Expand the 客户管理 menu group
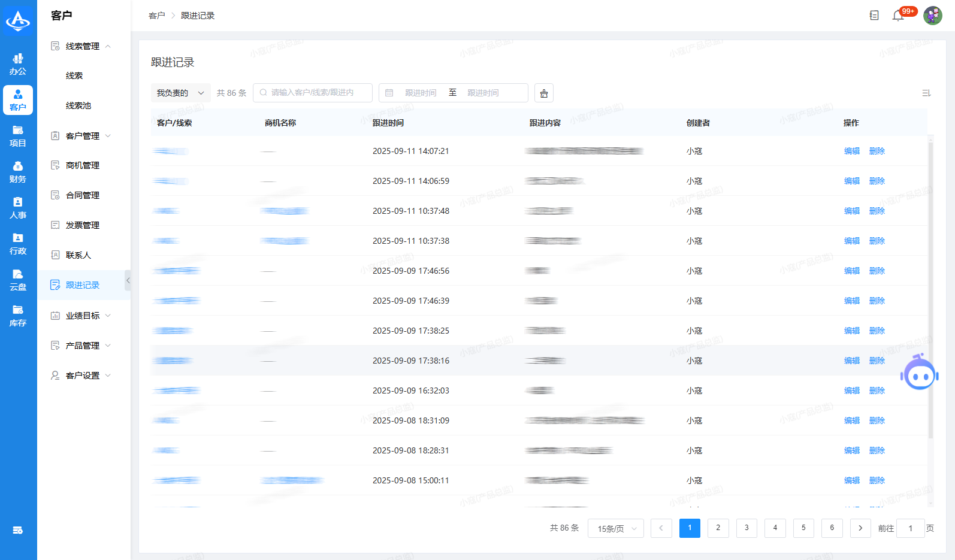955x560 pixels. (x=83, y=136)
